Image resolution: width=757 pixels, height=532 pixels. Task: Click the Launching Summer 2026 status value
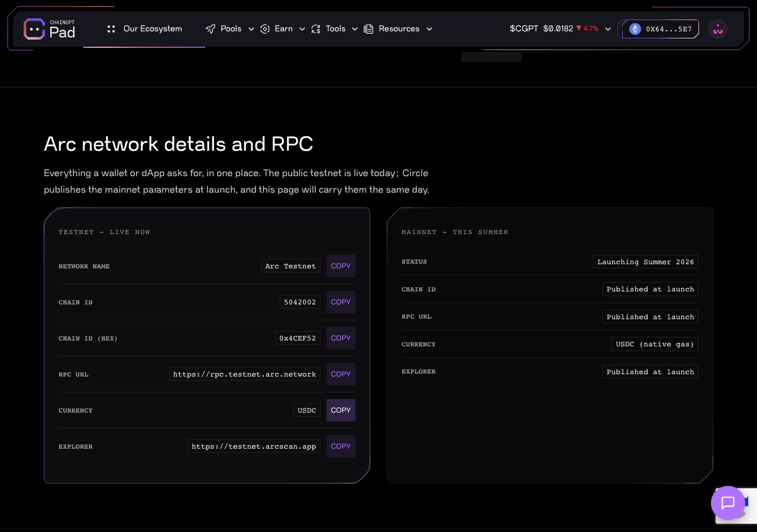click(646, 262)
